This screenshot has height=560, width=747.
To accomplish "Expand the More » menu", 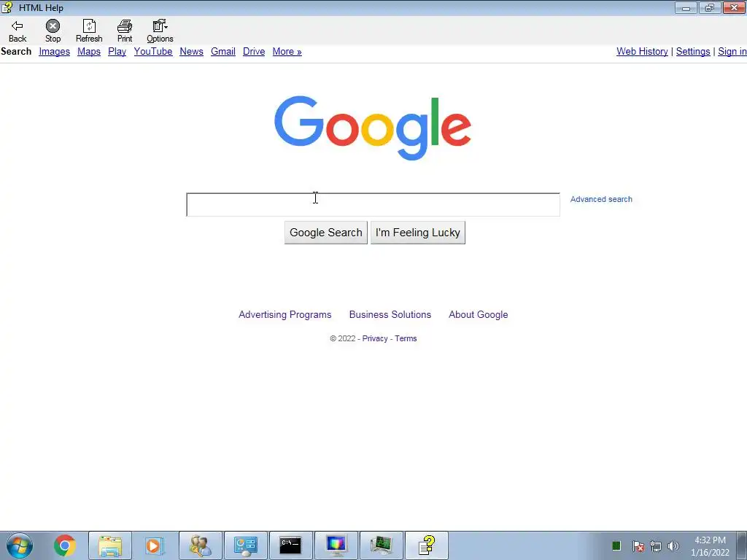I will (287, 52).
